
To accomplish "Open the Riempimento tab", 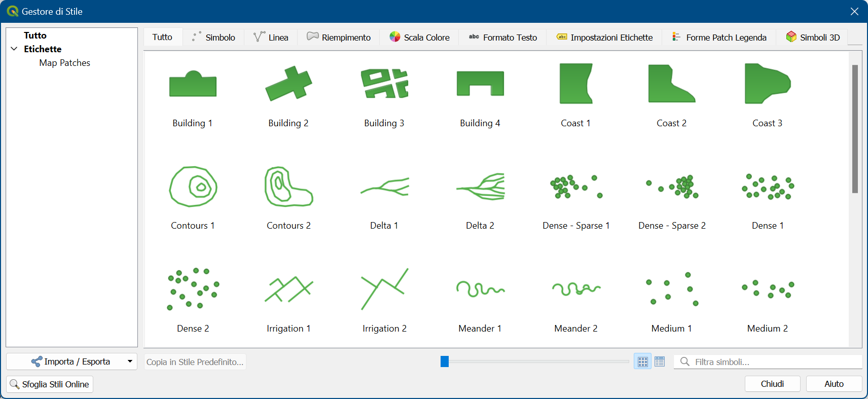I will (339, 37).
